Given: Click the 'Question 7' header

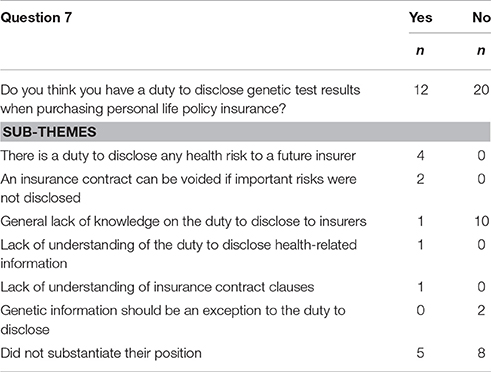Looking at the screenshot, I should (x=36, y=17).
